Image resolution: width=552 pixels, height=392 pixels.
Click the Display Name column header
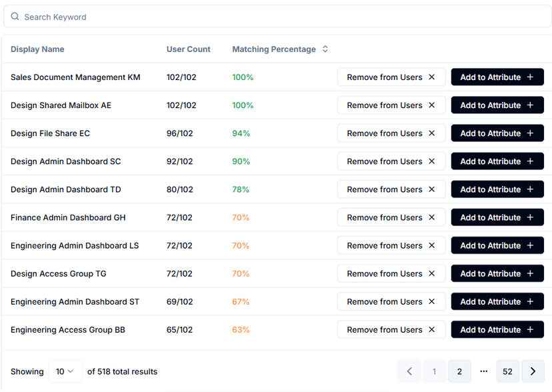(x=37, y=49)
